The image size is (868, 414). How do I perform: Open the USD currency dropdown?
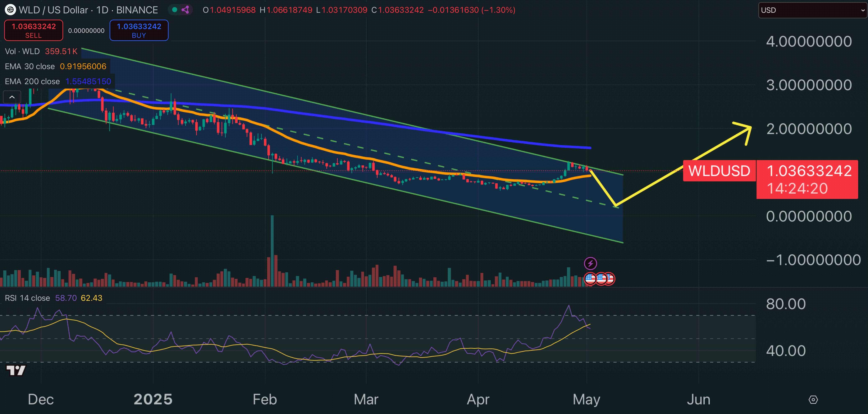pos(812,10)
